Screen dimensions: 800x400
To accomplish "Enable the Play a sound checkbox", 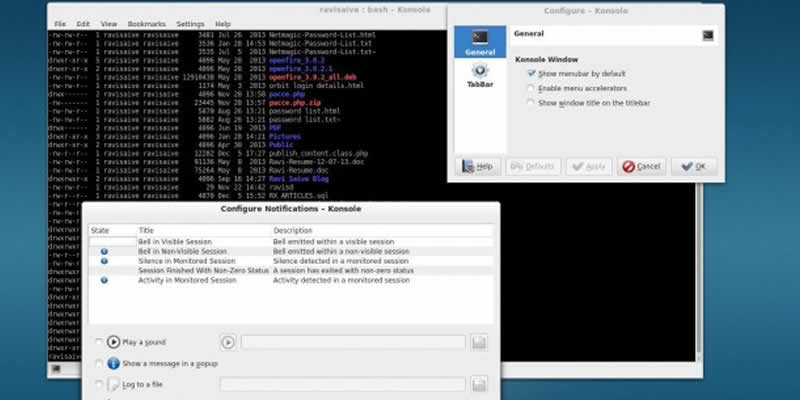I will 99,342.
